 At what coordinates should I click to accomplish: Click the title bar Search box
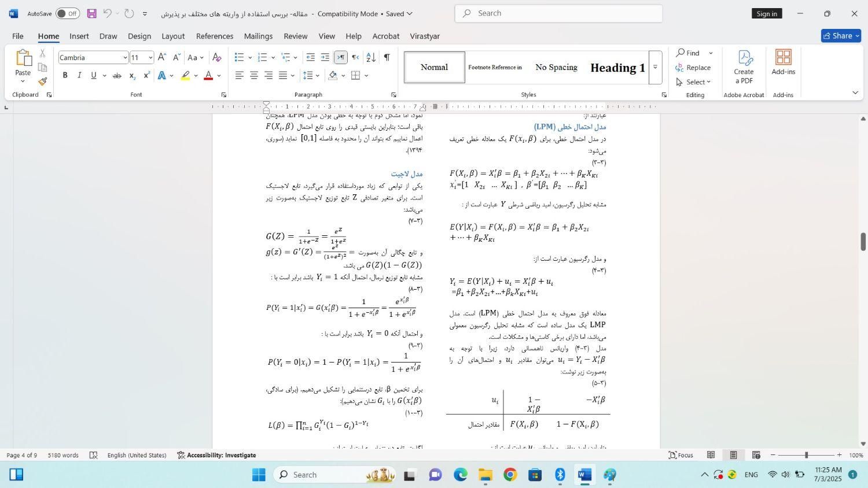pos(558,13)
